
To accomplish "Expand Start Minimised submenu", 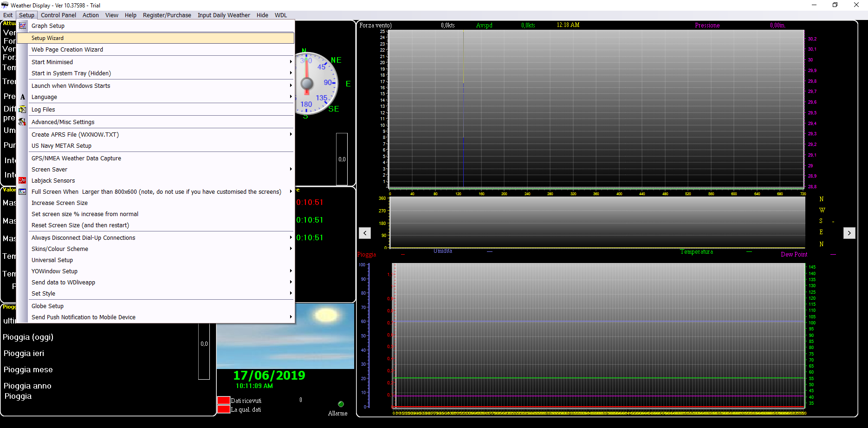I will coord(291,62).
